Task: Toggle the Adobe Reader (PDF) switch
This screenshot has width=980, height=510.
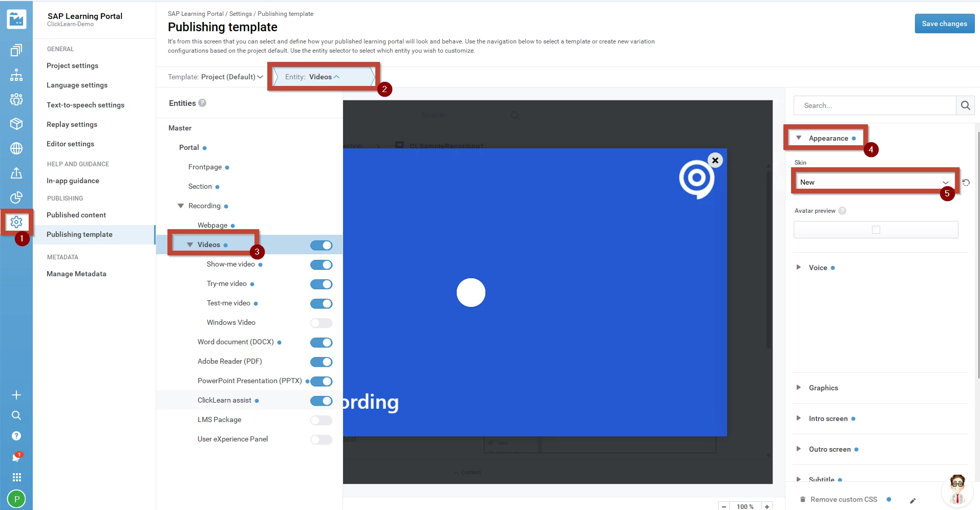Action: pyautogui.click(x=322, y=362)
